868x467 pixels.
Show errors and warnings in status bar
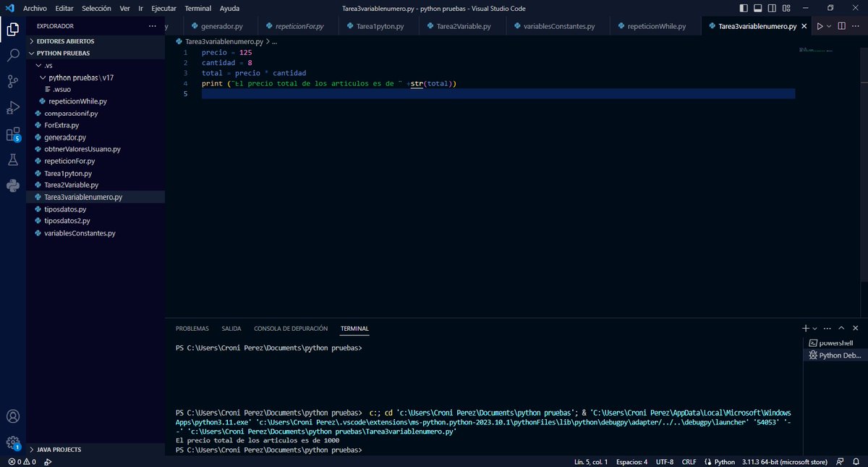pyautogui.click(x=22, y=461)
